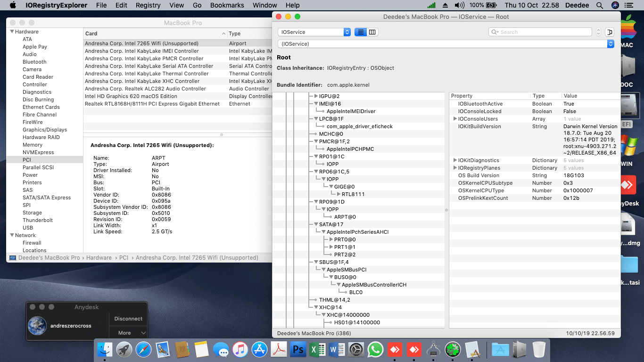Open the App Store dock icon
Viewport: 644px width, 362px height.
259,349
